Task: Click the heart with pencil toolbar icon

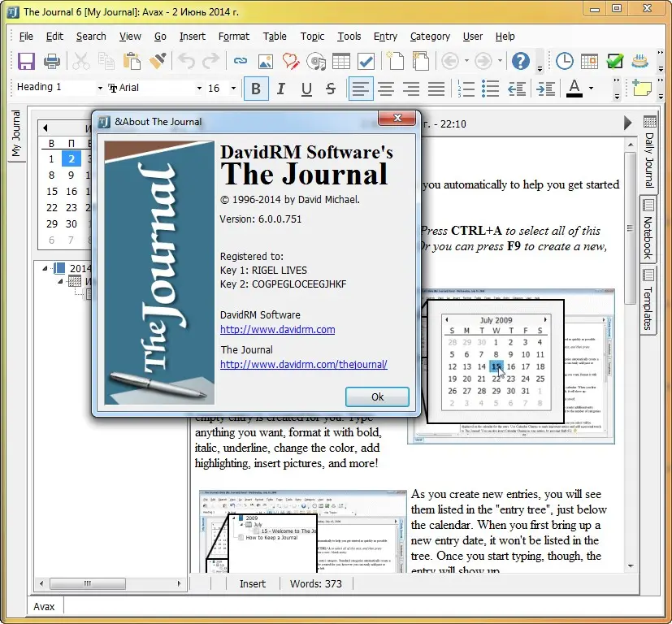Action: point(291,61)
